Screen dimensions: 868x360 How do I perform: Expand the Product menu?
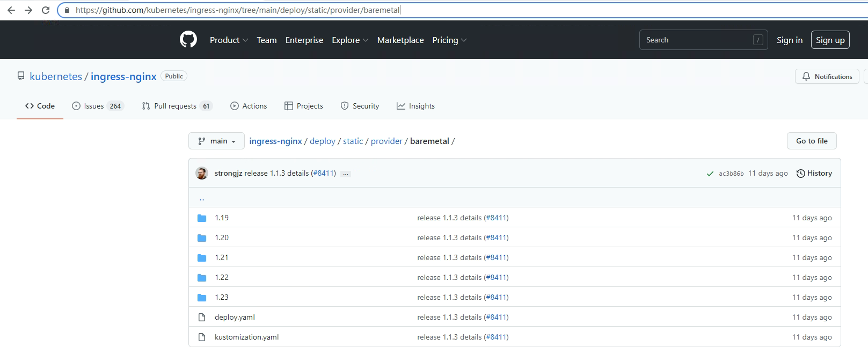229,40
